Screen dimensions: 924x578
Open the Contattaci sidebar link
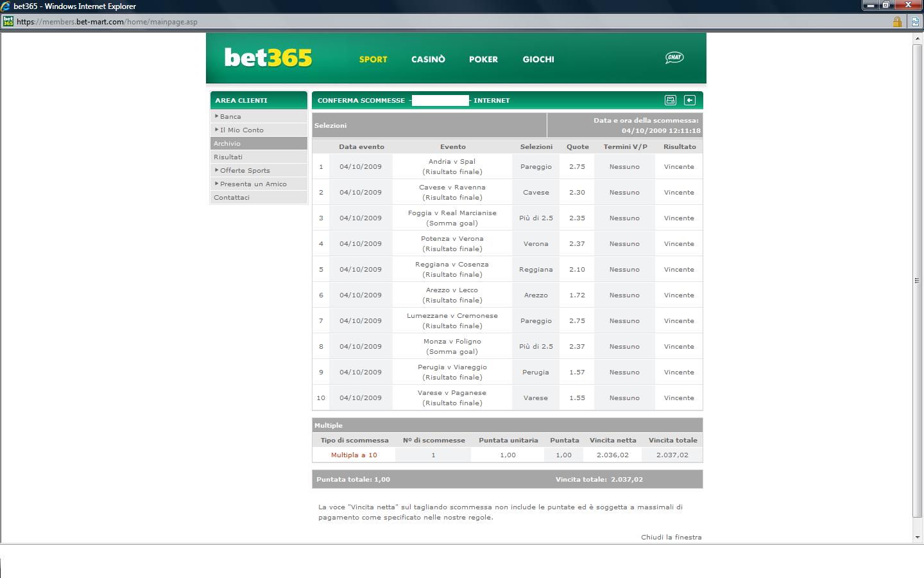point(259,198)
